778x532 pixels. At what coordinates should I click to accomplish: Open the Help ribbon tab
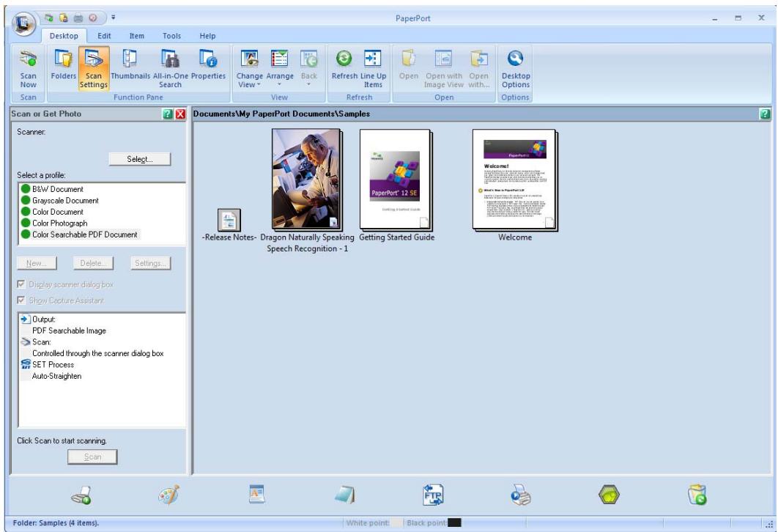pos(207,36)
